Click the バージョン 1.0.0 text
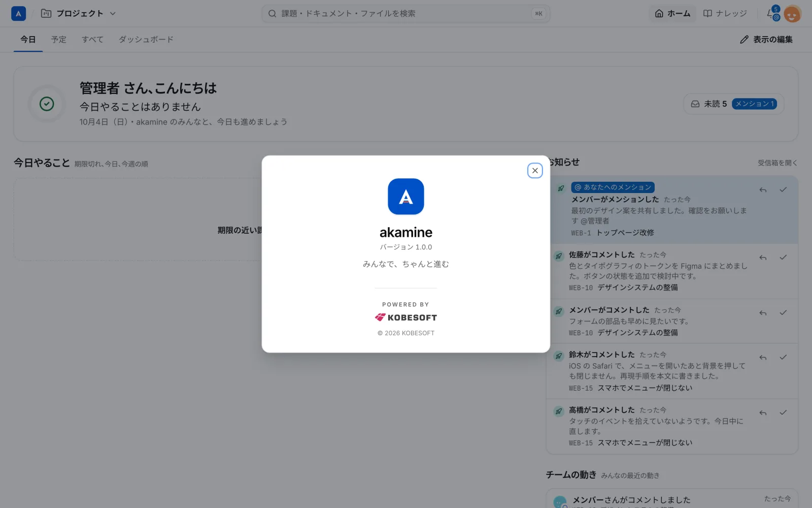The image size is (812, 508). click(x=406, y=247)
